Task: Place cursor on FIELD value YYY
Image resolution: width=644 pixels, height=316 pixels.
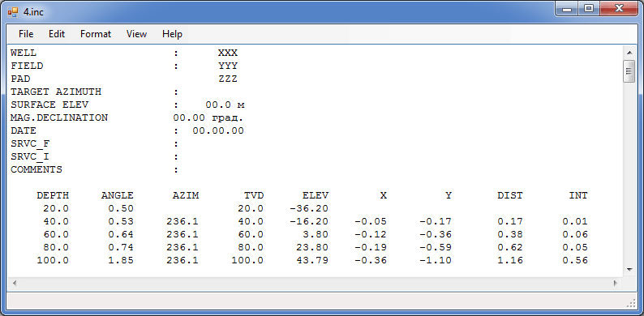Action: pos(228,66)
